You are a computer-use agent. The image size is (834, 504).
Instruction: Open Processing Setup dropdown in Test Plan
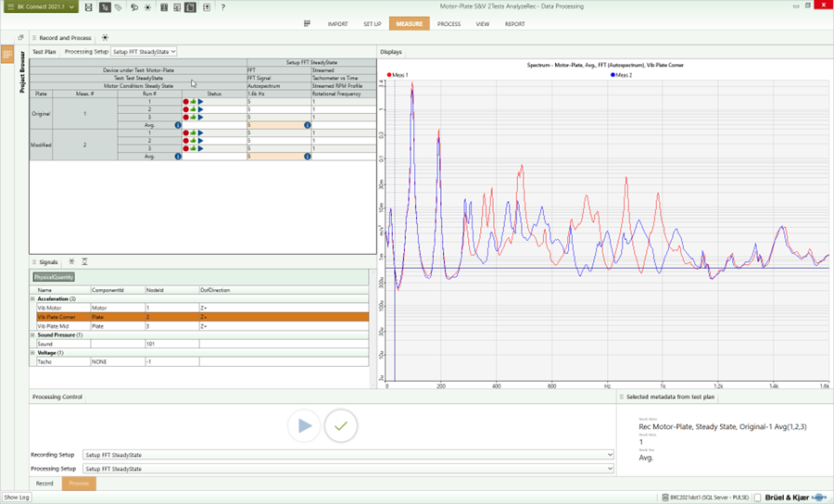[144, 52]
